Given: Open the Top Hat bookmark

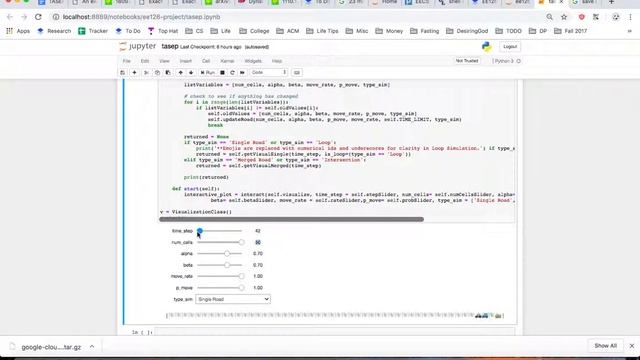Looking at the screenshot, I should [163, 31].
